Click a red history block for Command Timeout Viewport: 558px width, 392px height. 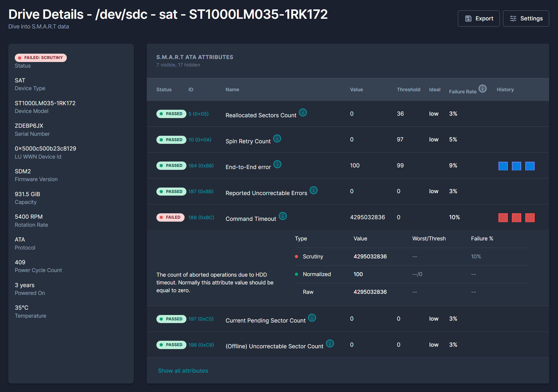[503, 218]
